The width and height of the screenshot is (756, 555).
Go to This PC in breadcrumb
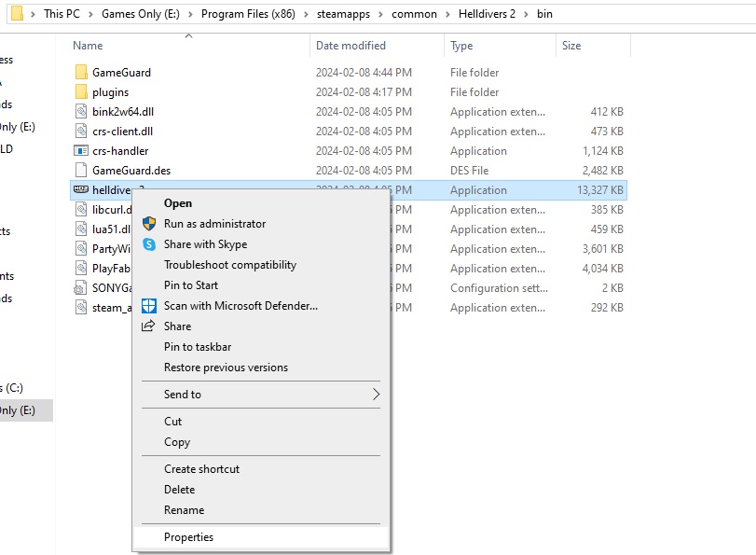coord(62,14)
